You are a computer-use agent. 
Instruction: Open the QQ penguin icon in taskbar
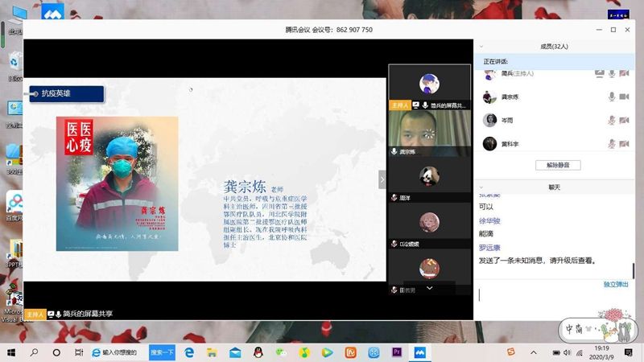[257, 352]
